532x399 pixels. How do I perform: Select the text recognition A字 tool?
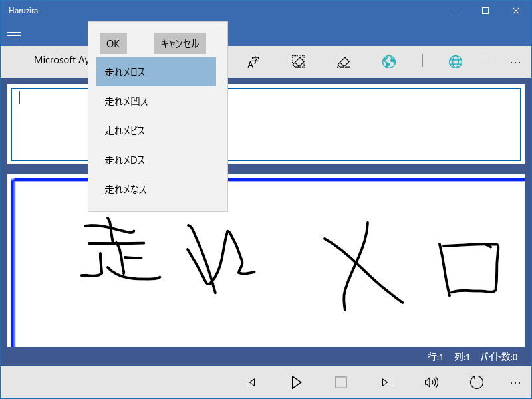coord(253,61)
